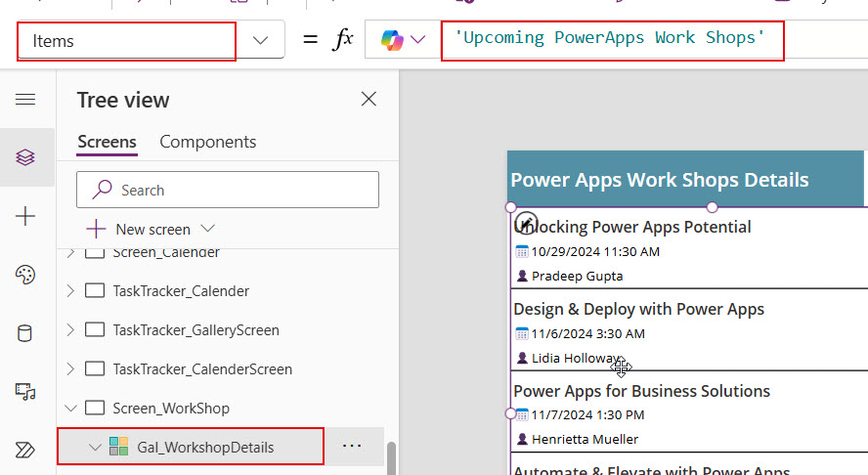Expand the TaskTracker_Calender screen node
Image resolution: width=868 pixels, height=475 pixels.
click(70, 290)
